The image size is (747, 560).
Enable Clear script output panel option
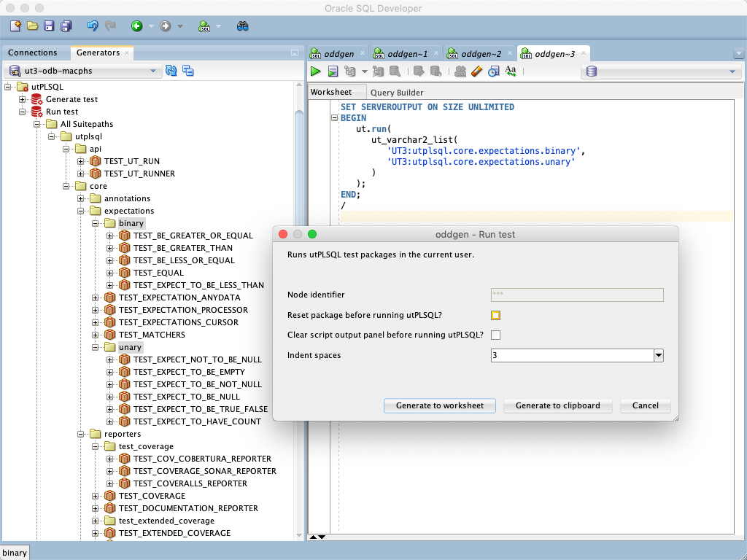495,335
